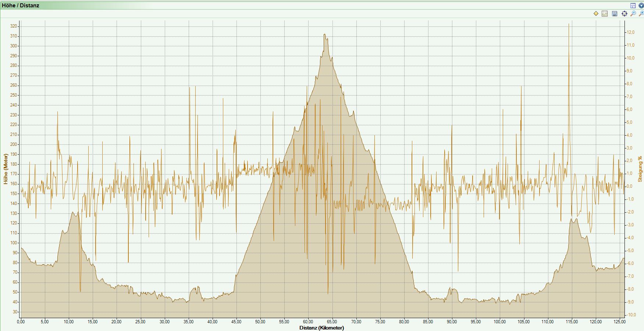Fit chart to window with arrows icon
The image size is (644, 331).
pyautogui.click(x=624, y=14)
